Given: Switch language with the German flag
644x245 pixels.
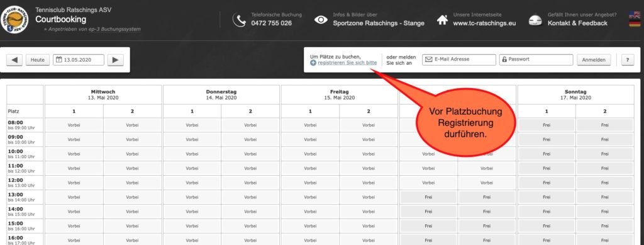Looking at the screenshot, I should tap(635, 23).
